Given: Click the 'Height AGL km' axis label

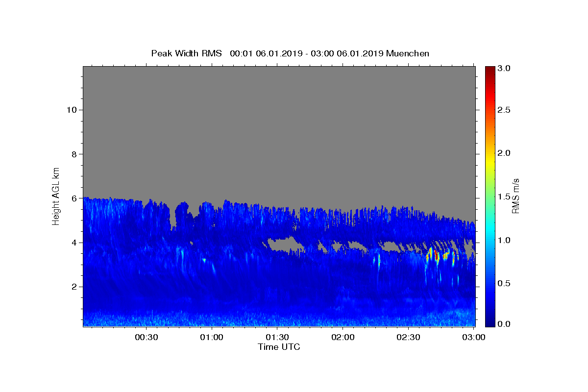Looking at the screenshot, I should (x=56, y=196).
